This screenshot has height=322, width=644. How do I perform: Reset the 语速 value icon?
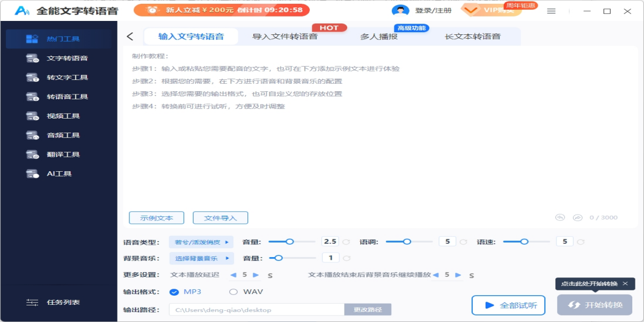pos(581,242)
